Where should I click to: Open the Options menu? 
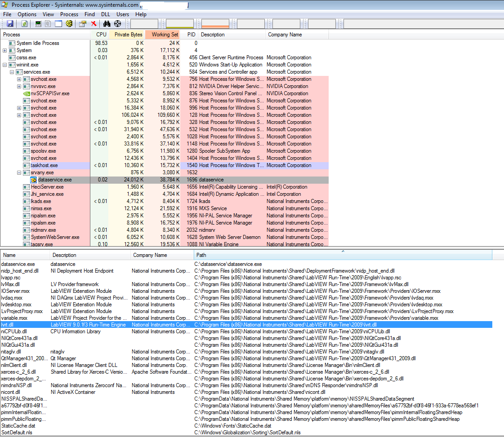[x=27, y=14]
